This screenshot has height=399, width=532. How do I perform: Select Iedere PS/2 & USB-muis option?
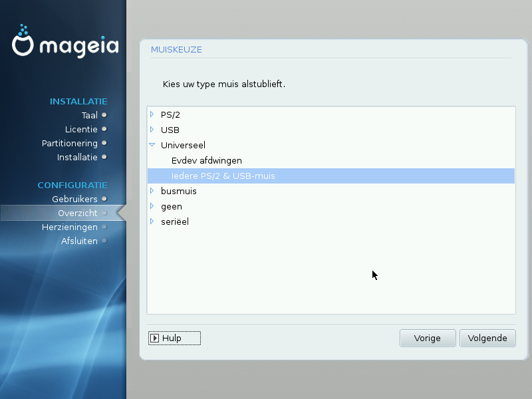coord(331,176)
